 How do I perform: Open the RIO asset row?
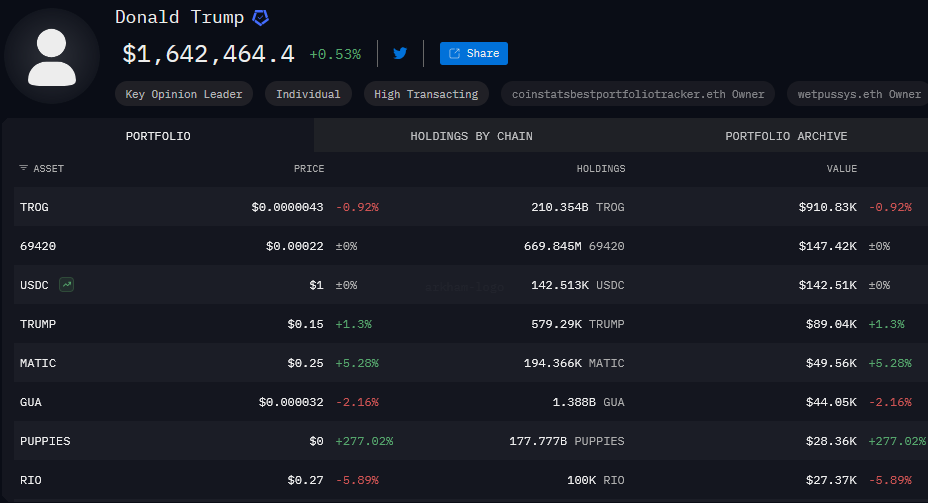coord(471,480)
